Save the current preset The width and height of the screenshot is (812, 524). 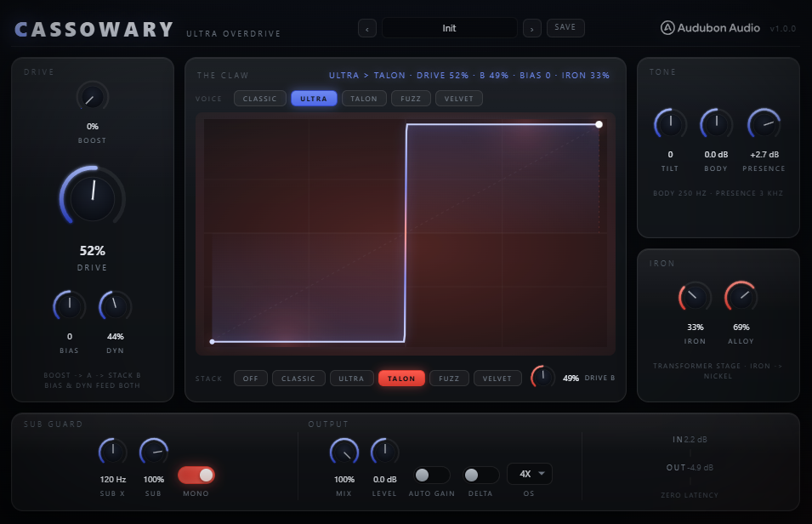(x=565, y=27)
